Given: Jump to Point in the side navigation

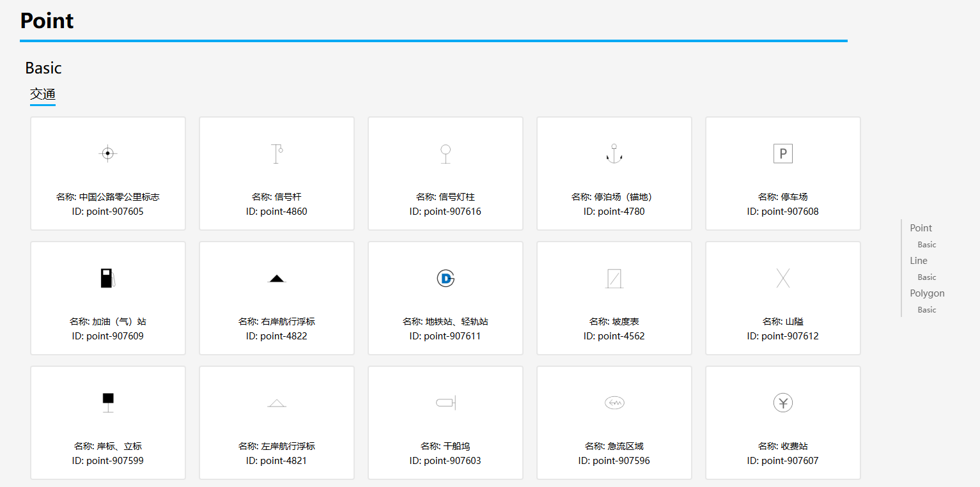Looking at the screenshot, I should [x=921, y=228].
